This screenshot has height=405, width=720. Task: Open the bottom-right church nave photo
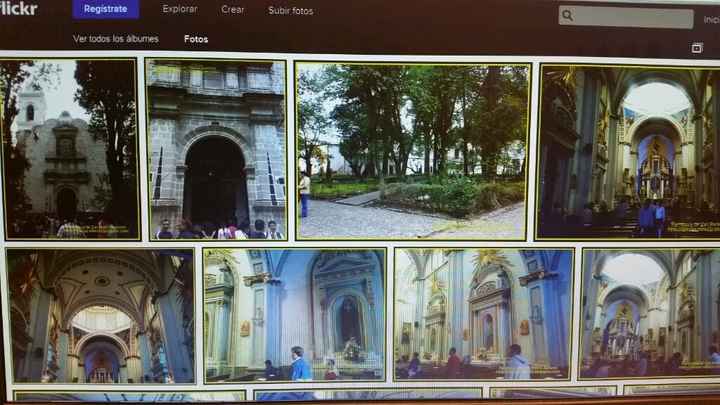click(x=650, y=314)
